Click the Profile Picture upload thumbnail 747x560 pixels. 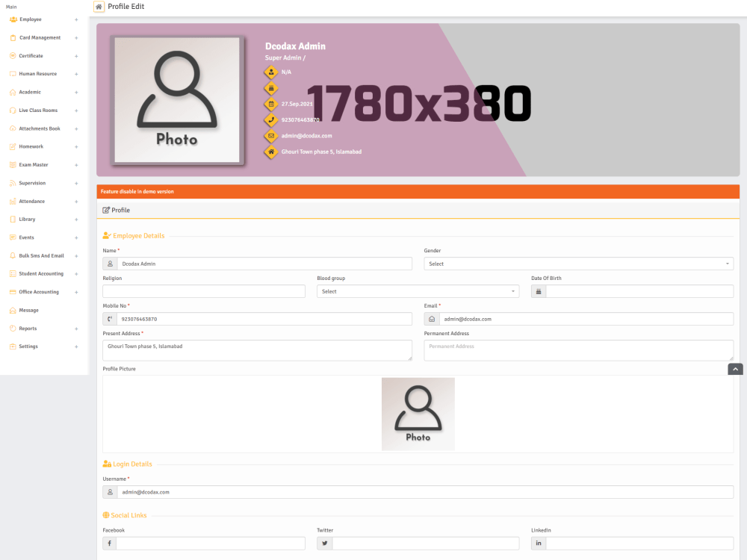[x=418, y=414]
